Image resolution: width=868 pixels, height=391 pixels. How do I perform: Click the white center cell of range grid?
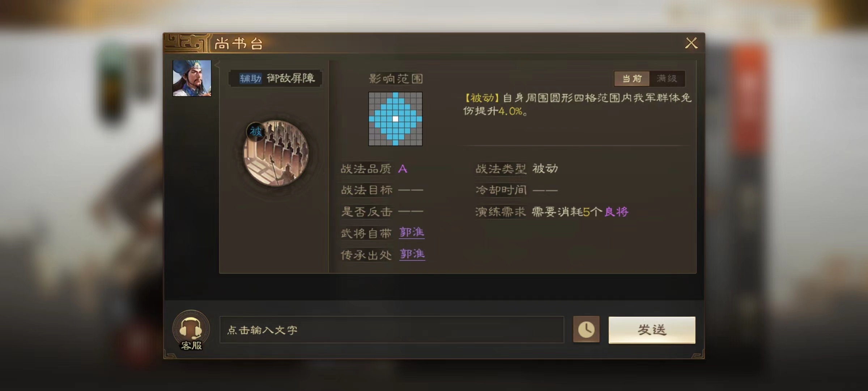(x=395, y=119)
